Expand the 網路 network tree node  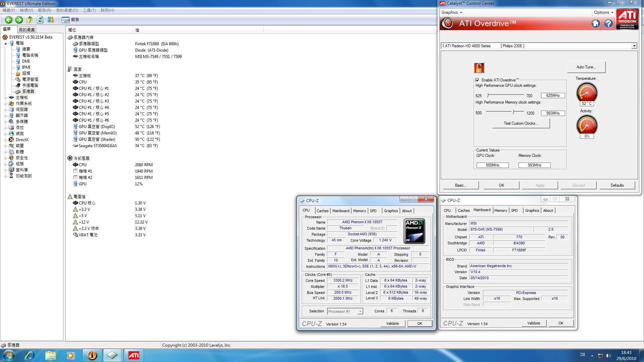pos(6,134)
